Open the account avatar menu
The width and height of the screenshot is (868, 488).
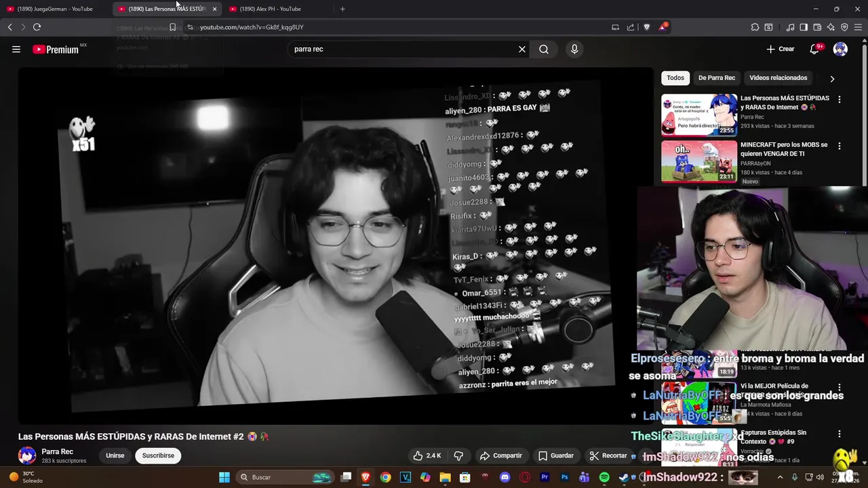[840, 49]
